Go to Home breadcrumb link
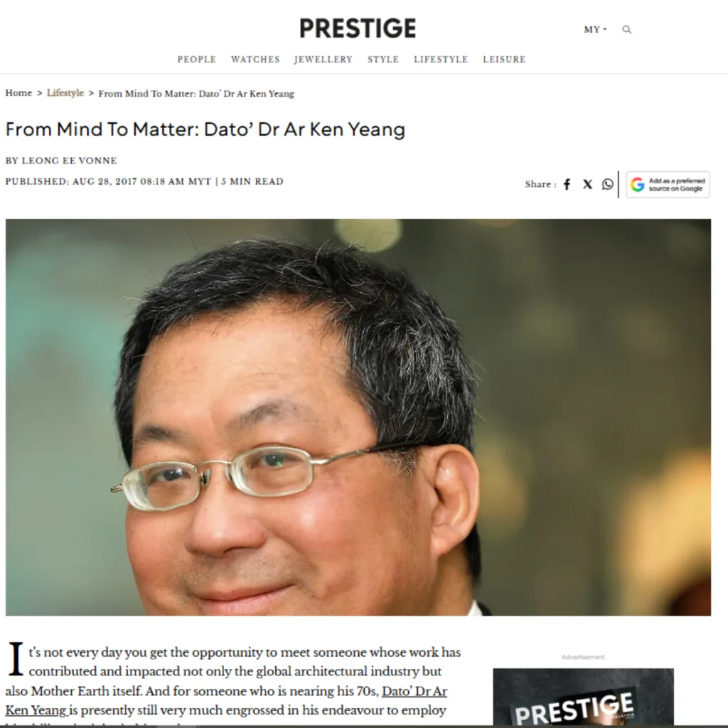Image resolution: width=728 pixels, height=728 pixels. point(18,93)
